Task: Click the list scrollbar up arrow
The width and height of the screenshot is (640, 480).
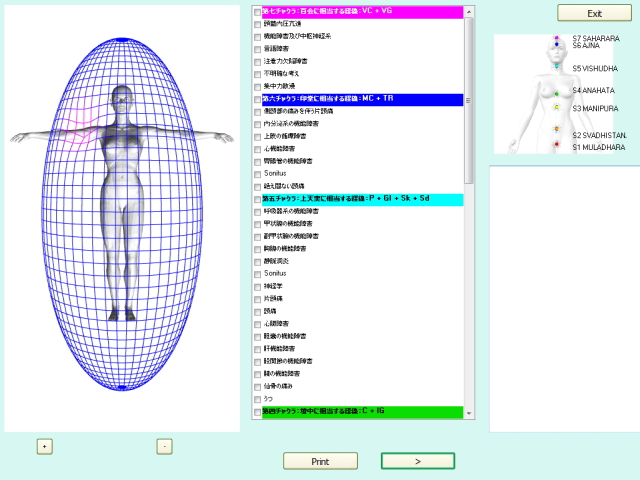Action: pyautogui.click(x=470, y=11)
